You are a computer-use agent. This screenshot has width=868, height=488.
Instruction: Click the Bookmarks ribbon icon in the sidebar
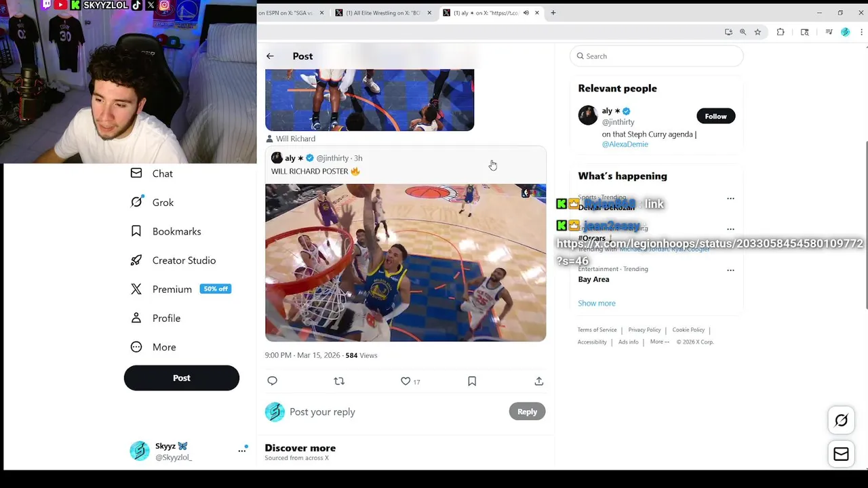(x=136, y=231)
